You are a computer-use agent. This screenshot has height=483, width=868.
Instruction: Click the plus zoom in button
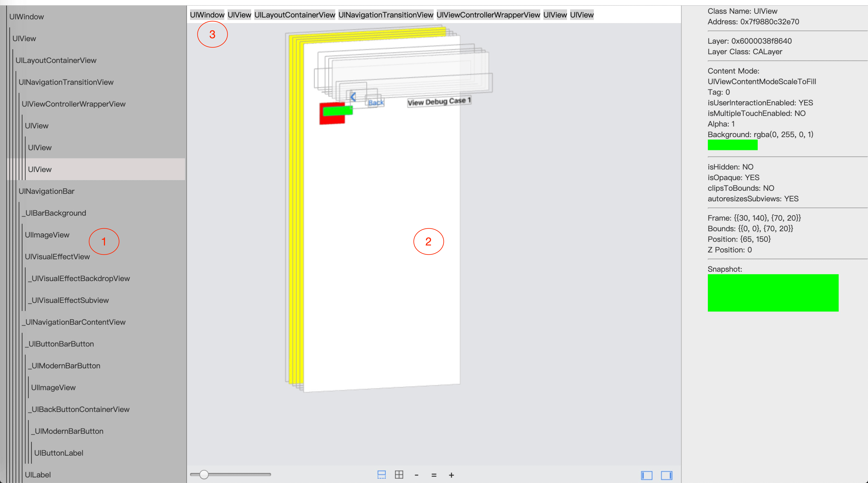point(451,475)
